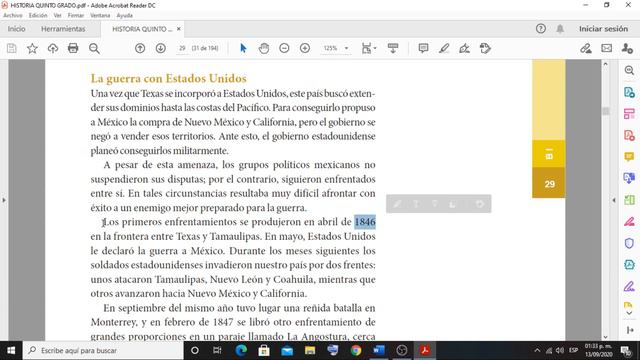The width and height of the screenshot is (640, 360).
Task: Open Create PDF in the right pane
Action: point(629,135)
